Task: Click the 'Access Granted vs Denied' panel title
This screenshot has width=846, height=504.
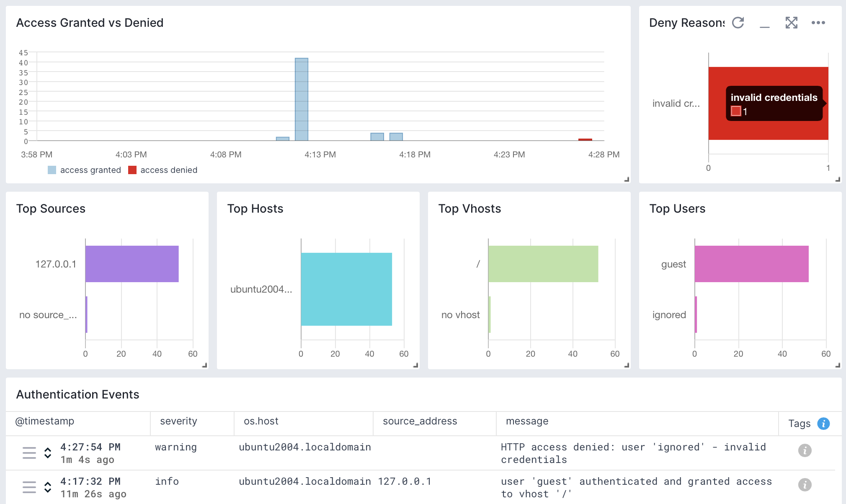Action: click(90, 23)
